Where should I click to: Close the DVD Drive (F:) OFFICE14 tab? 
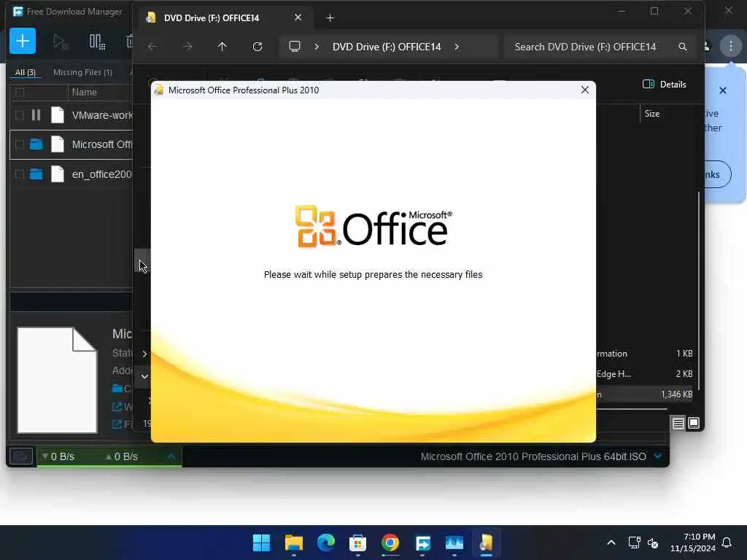tap(298, 17)
